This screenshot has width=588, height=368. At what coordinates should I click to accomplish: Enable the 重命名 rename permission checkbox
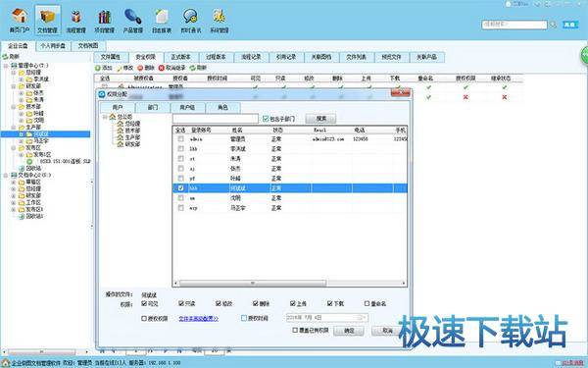367,303
